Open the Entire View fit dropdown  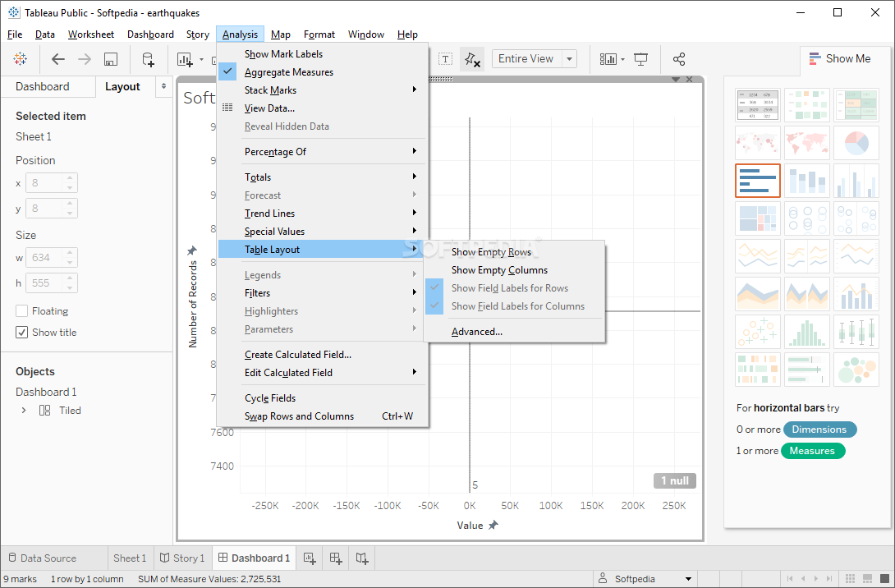click(x=569, y=59)
